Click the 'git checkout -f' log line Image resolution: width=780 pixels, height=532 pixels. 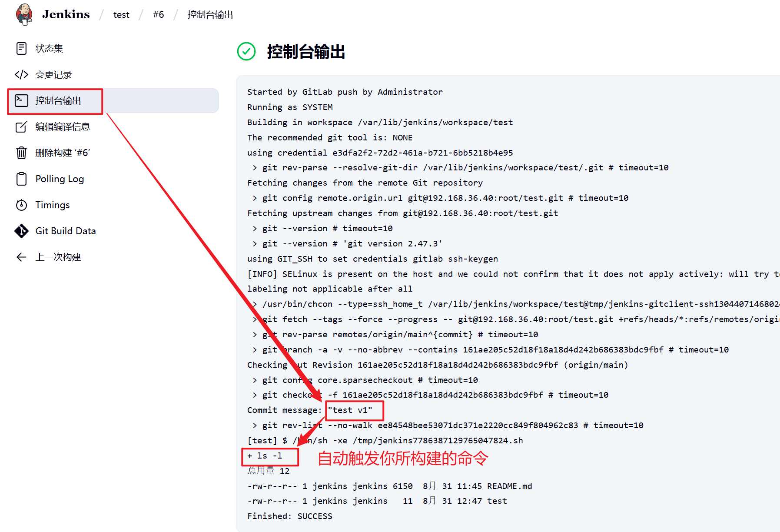point(430,395)
